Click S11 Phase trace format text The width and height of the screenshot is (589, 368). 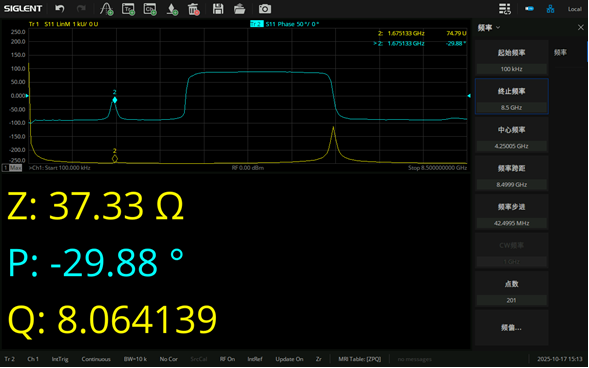(292, 24)
